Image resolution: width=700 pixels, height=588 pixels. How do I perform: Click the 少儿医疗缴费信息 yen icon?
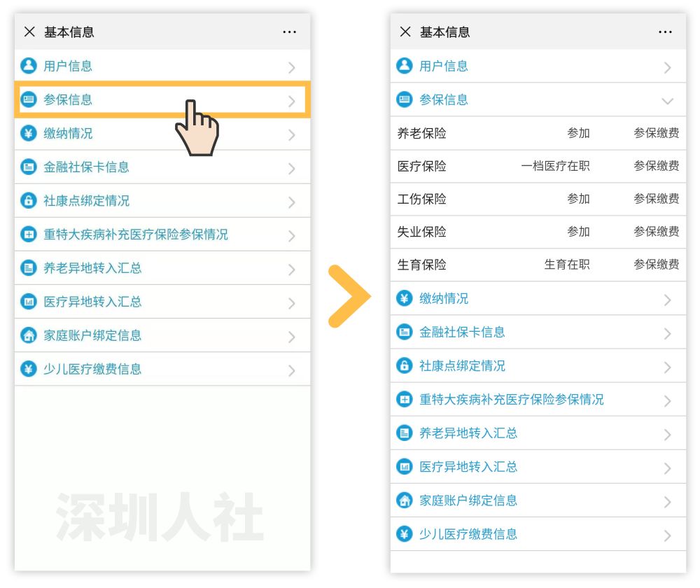[28, 369]
